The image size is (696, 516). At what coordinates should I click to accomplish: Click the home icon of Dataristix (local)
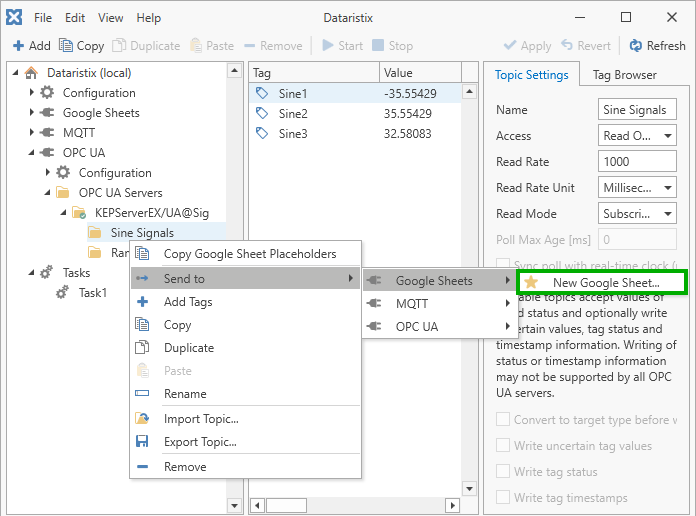[x=31, y=73]
